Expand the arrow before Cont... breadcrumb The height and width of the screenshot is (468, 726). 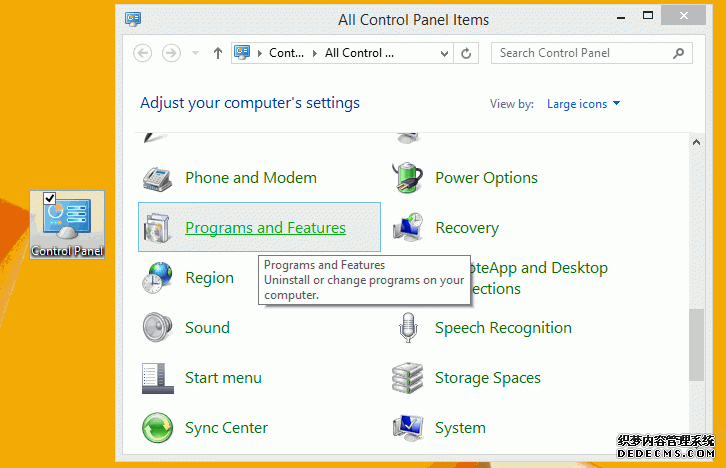pos(260,53)
